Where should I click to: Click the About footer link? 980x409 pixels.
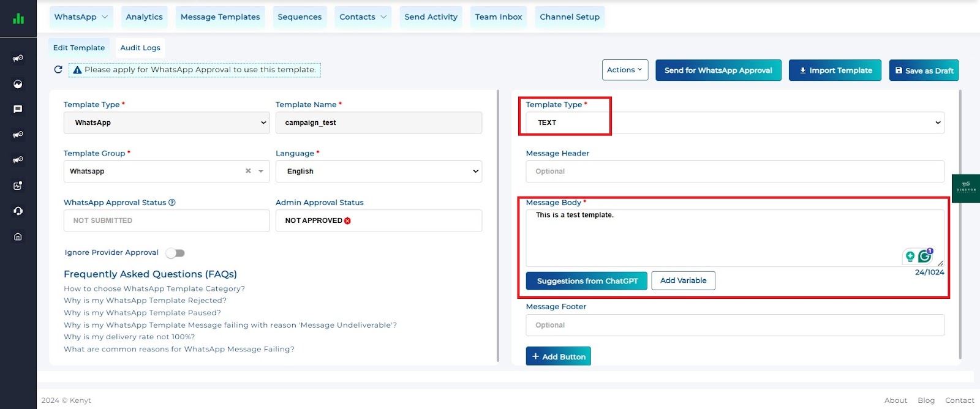(x=895, y=400)
